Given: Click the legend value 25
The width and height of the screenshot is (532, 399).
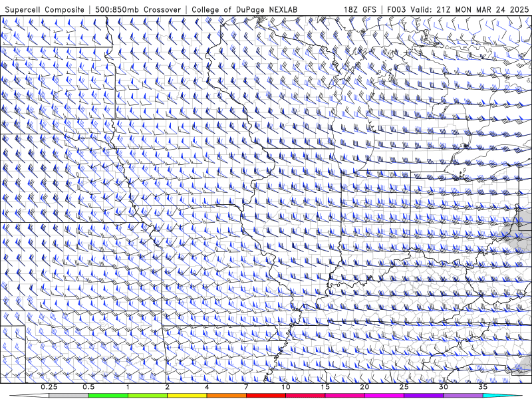Looking at the screenshot, I should [404, 387].
